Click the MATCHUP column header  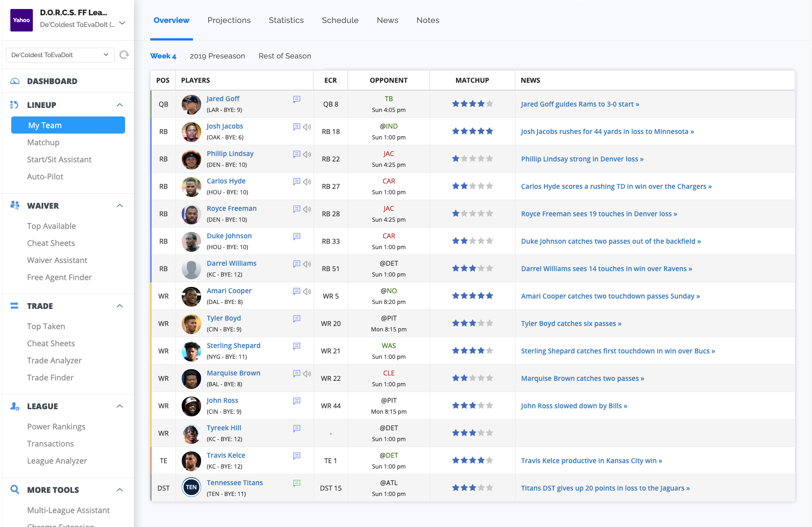pos(472,80)
